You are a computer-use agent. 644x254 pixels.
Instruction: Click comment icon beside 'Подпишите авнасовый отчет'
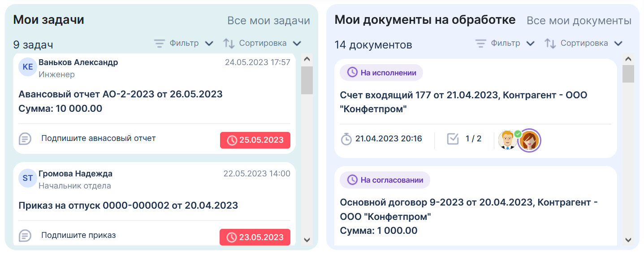[25, 139]
